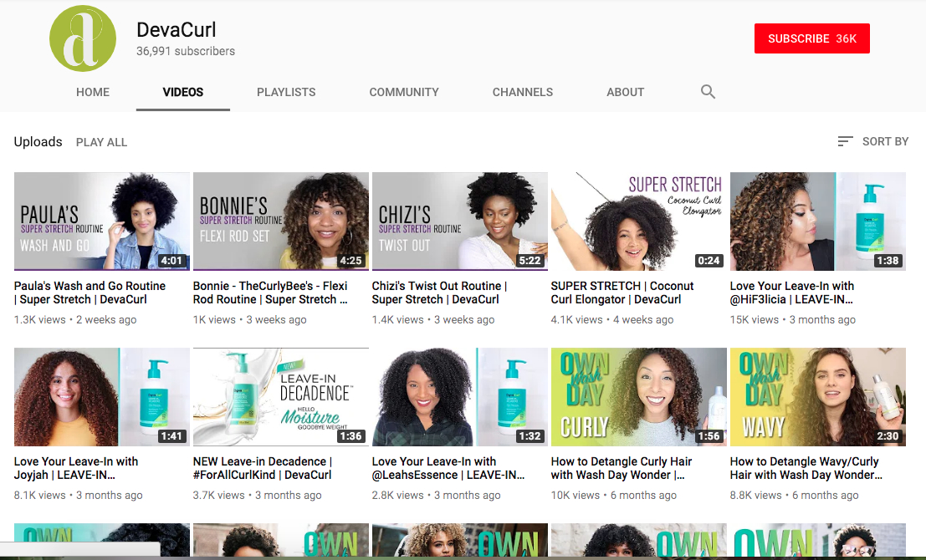
Task: Open the CHANNELS tab
Action: pos(523,92)
